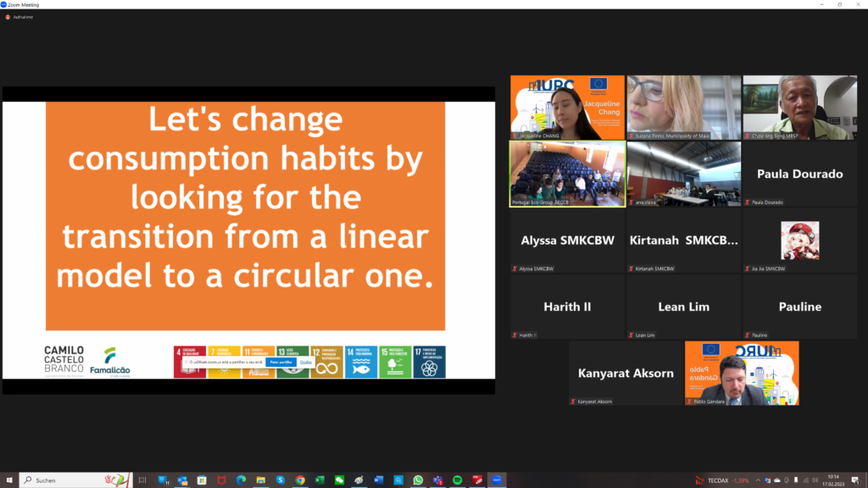Screen dimensions: 868x488
Task: Open Microsoft Edge from the taskbar
Action: click(x=241, y=480)
